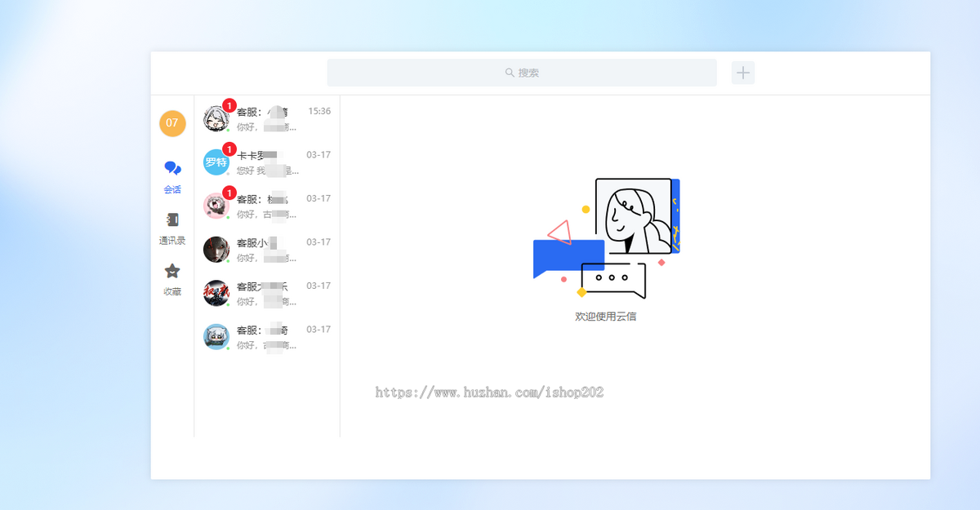Open the conversation named 卡卡罗

tap(267, 162)
